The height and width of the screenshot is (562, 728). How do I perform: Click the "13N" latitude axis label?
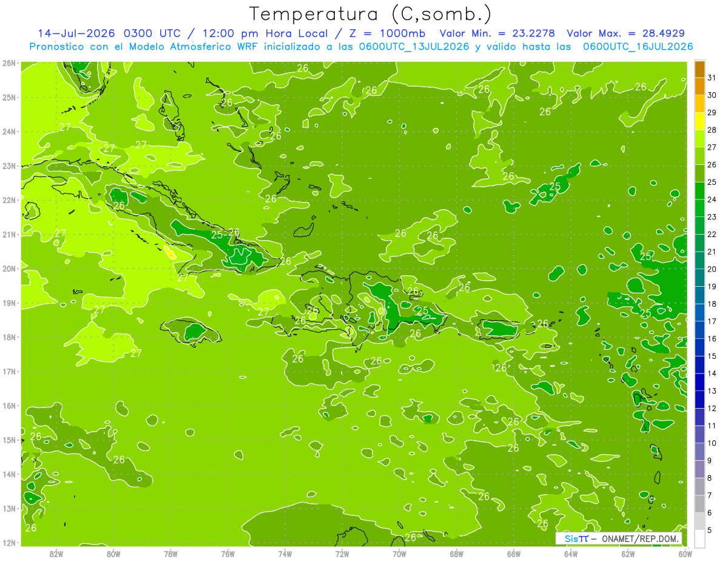[9, 508]
